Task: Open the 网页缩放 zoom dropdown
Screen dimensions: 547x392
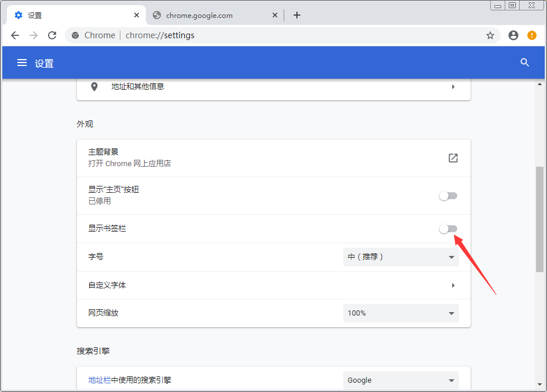Action: [401, 313]
